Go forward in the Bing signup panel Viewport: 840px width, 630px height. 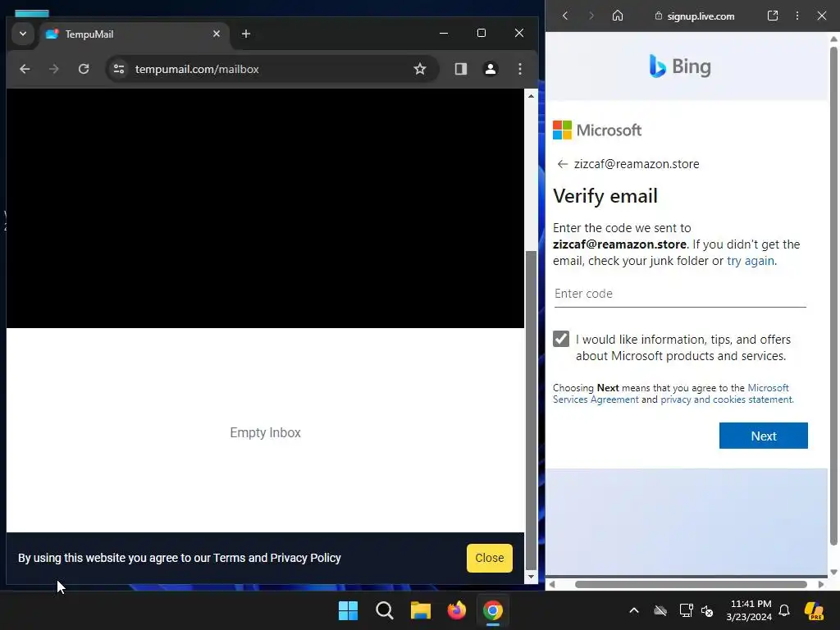pos(591,16)
